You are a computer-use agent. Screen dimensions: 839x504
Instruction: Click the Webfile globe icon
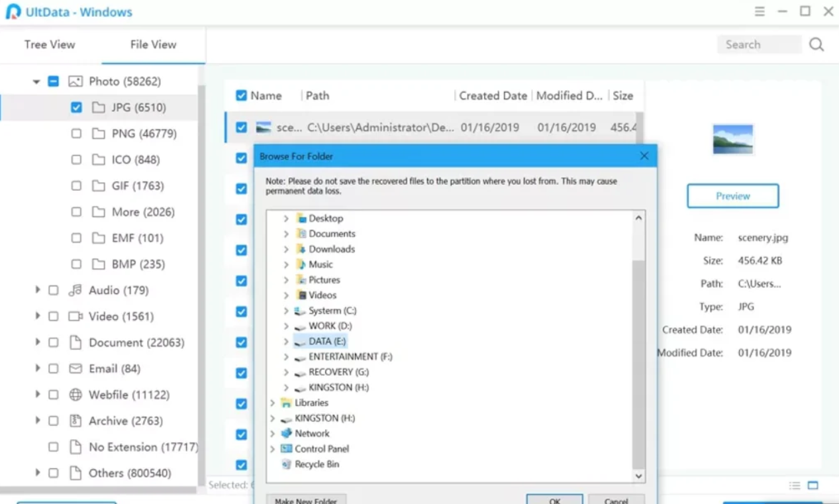[75, 395]
